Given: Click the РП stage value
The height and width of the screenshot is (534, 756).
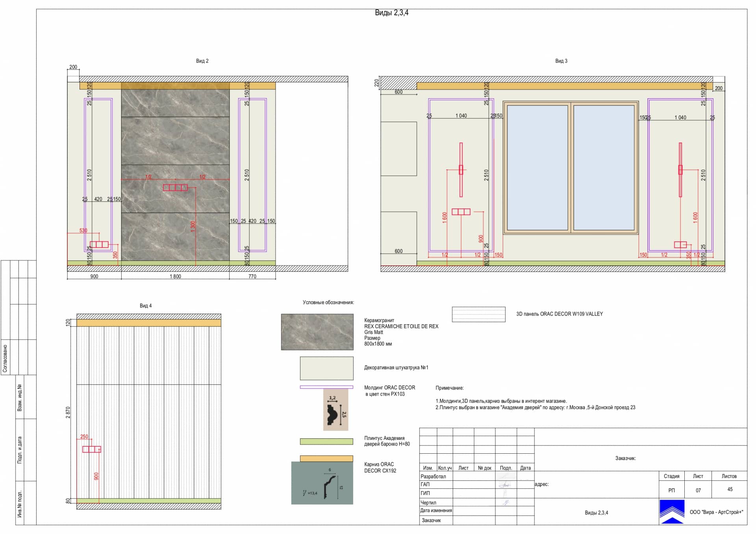Looking at the screenshot, I should [x=671, y=491].
